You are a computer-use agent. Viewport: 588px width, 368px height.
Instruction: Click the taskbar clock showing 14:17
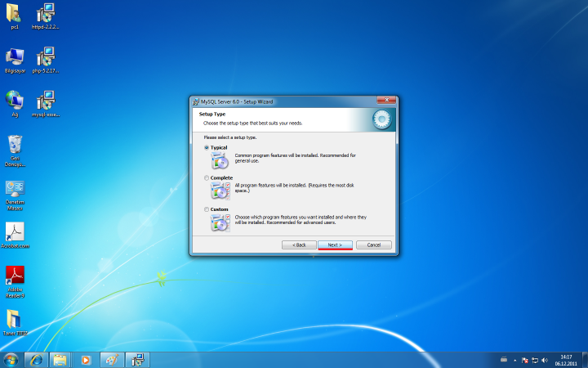pos(565,360)
